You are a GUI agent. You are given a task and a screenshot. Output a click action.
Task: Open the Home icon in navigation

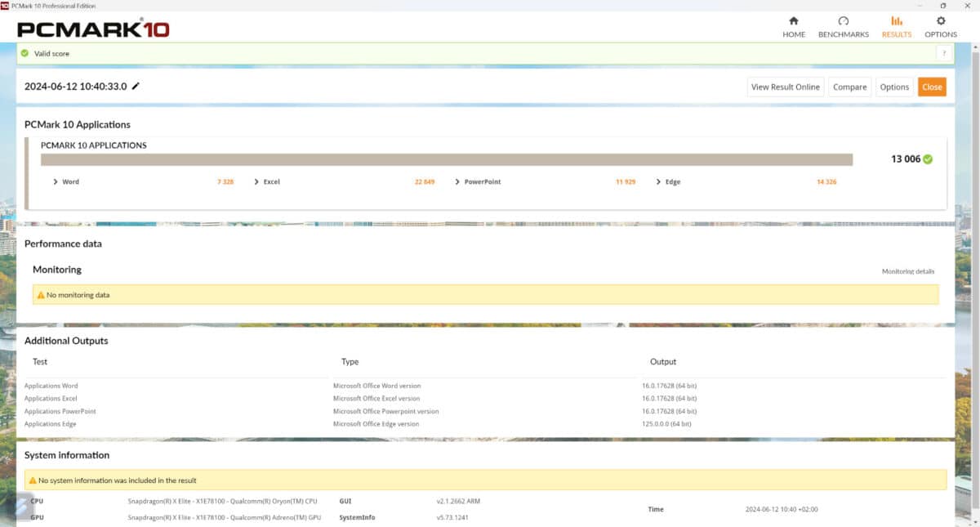[794, 21]
